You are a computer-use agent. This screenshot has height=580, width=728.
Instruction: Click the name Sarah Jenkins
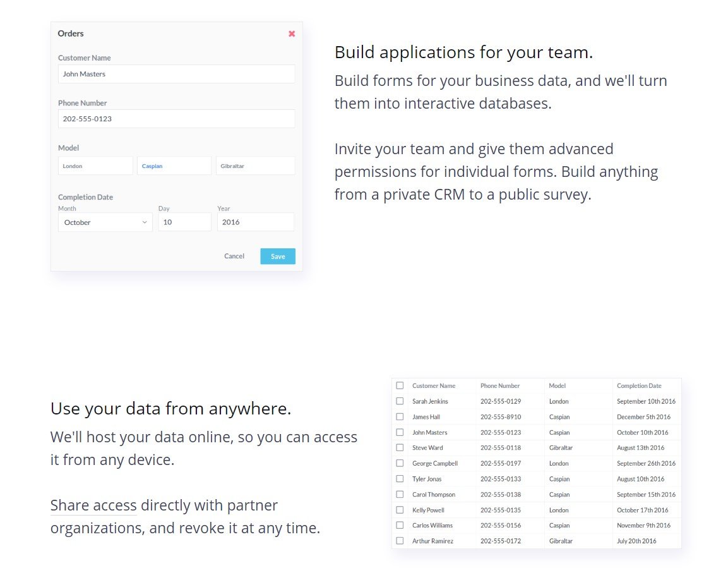[x=430, y=401]
